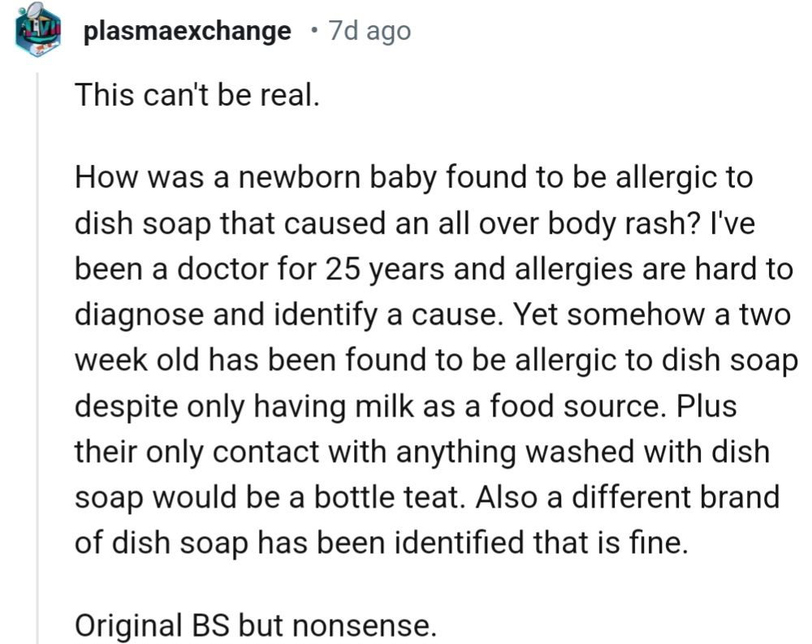Click the dot separator before the timestamp
Image resolution: width=812 pixels, height=644 pixels.
pos(313,32)
